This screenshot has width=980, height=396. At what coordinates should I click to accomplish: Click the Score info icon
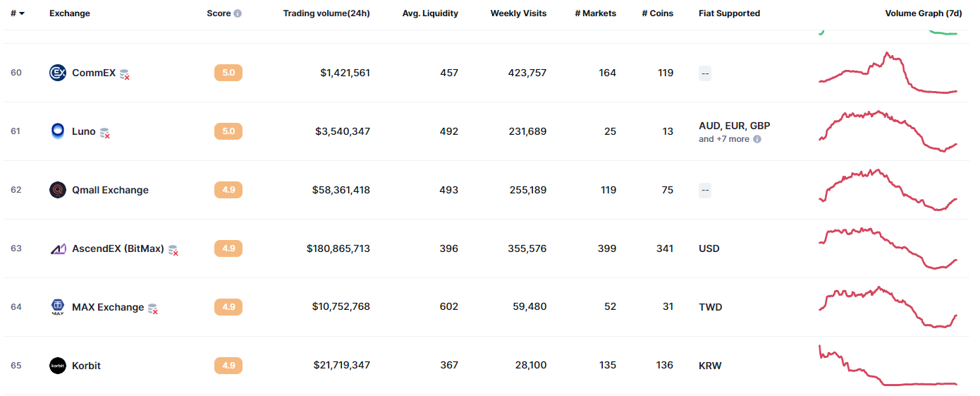(x=238, y=13)
